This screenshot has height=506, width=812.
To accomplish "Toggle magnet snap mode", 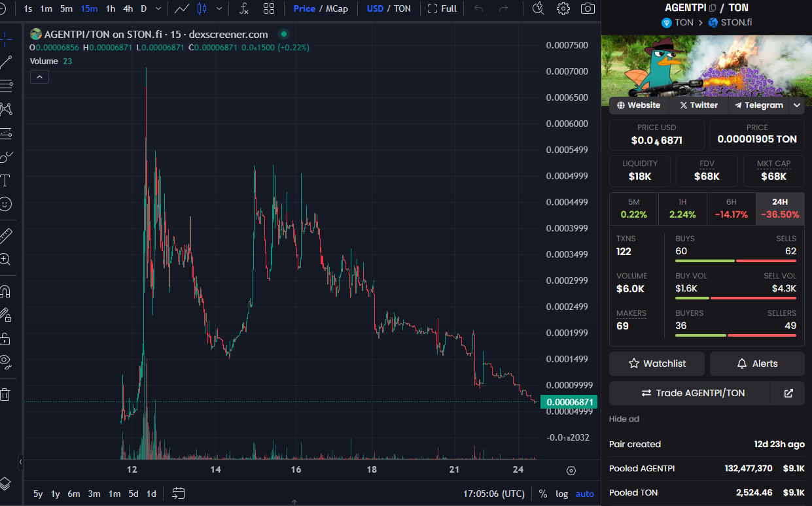I will tap(5, 292).
